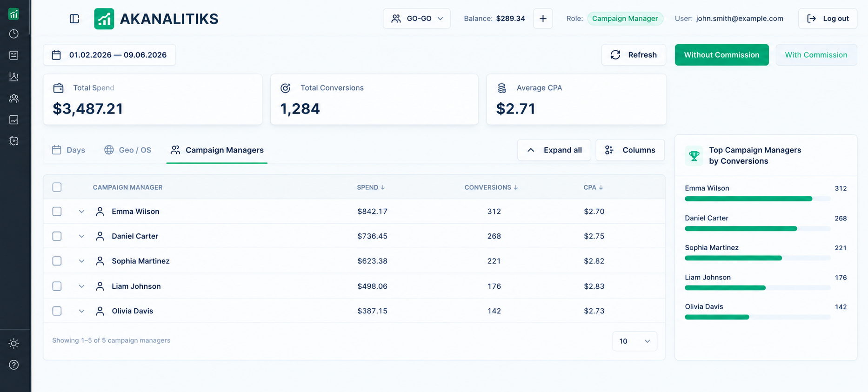
Task: Open the Columns settings button
Action: pos(630,150)
